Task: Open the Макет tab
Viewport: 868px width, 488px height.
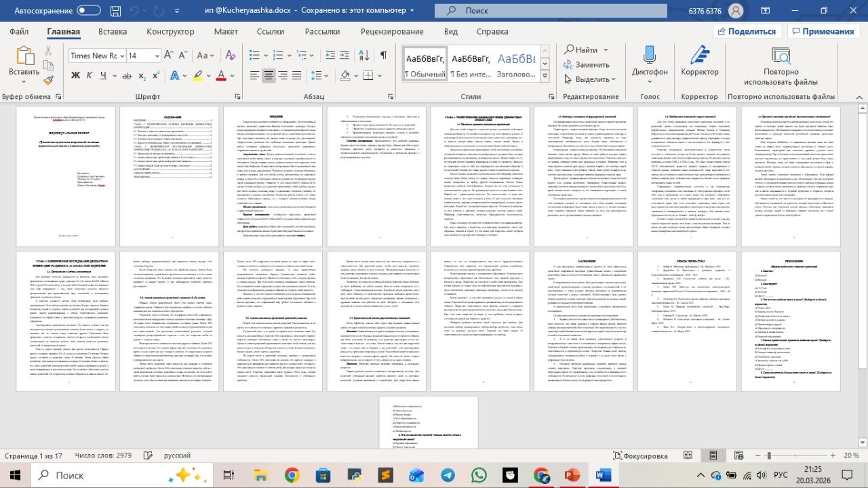Action: pyautogui.click(x=226, y=31)
